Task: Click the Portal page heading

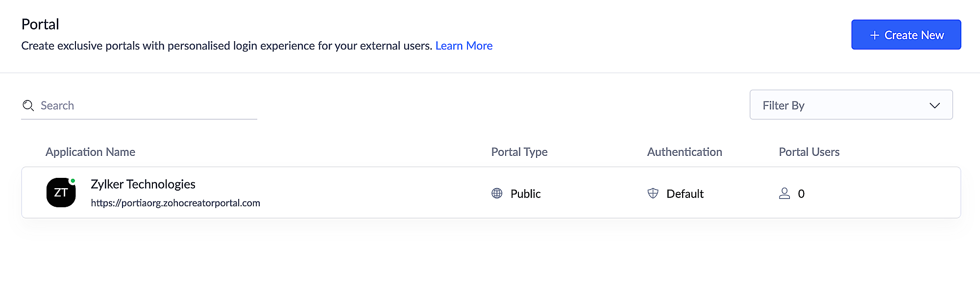Action: [40, 24]
